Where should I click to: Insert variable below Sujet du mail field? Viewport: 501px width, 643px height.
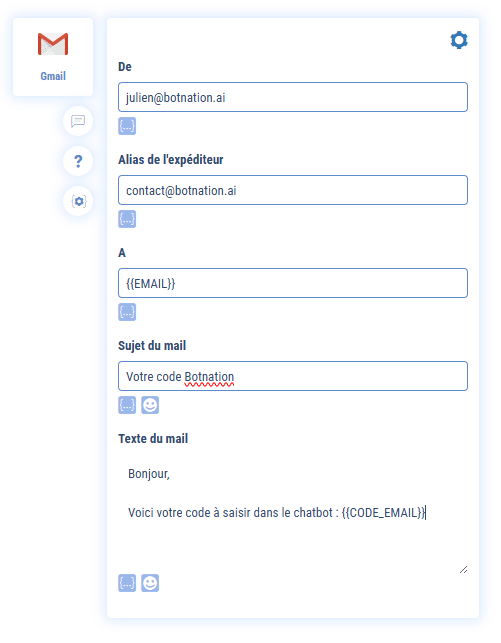click(127, 405)
